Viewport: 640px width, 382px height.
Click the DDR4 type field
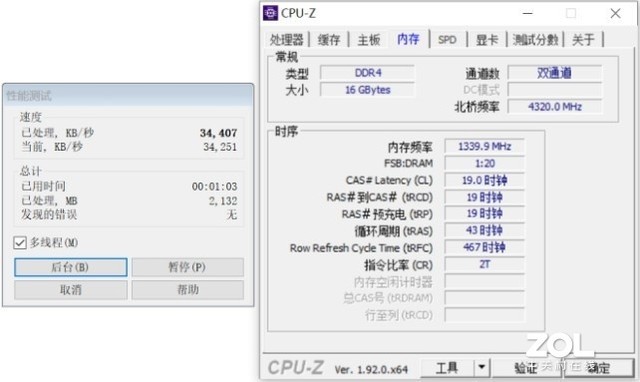click(x=367, y=73)
